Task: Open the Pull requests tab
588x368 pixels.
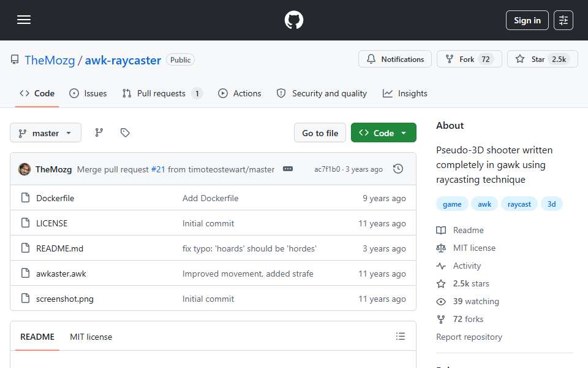Action: click(x=162, y=93)
